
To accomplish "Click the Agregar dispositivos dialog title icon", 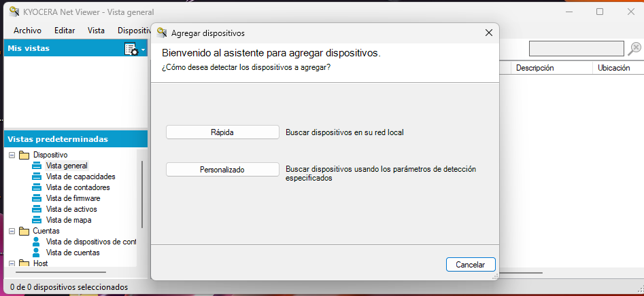I will [x=163, y=33].
